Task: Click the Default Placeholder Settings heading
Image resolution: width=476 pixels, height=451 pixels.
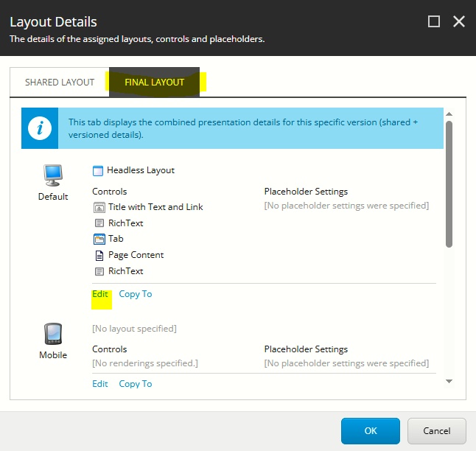Action: click(x=306, y=192)
